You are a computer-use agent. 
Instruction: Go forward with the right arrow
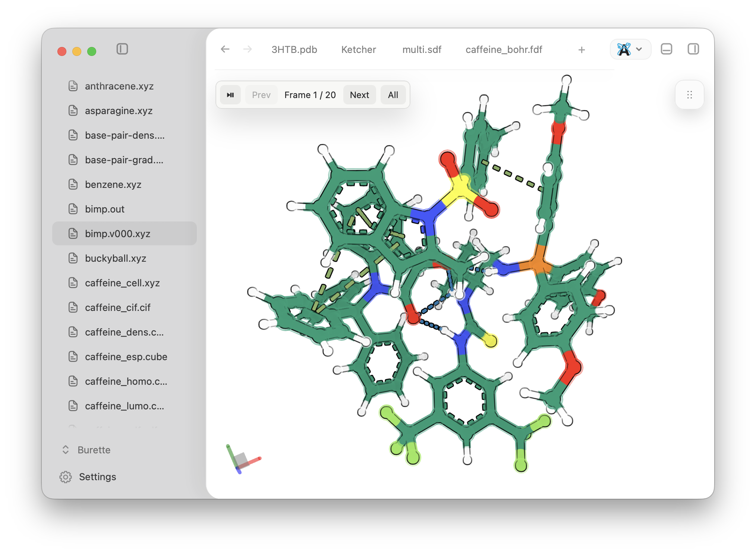click(248, 49)
